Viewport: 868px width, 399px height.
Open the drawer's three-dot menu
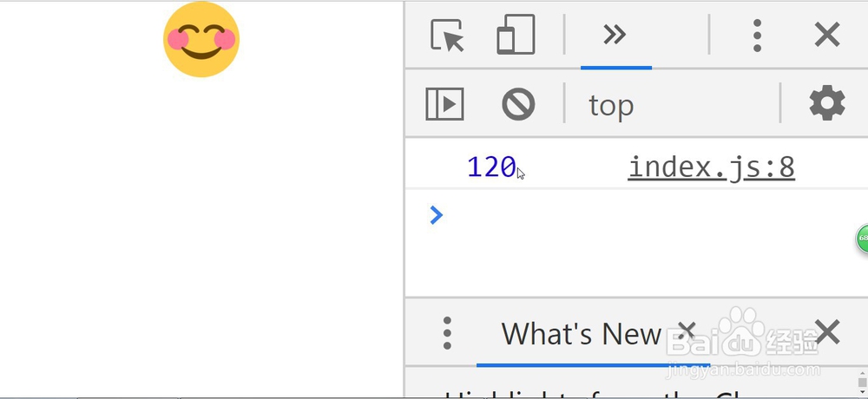pos(447,333)
